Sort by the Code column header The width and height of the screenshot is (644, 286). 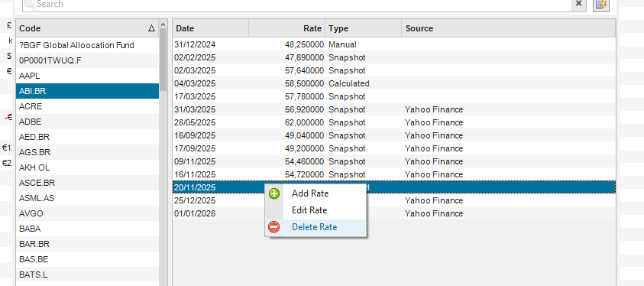[87, 28]
